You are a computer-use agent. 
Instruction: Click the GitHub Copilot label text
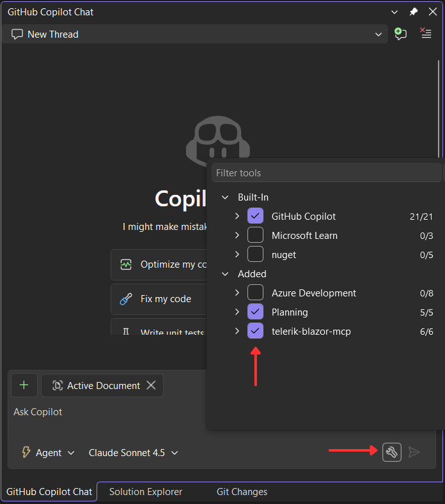click(304, 217)
